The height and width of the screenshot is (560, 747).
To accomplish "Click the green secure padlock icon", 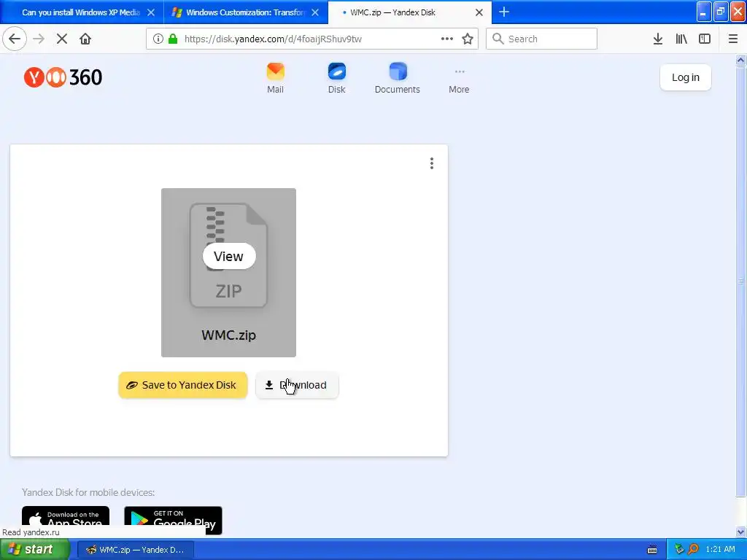I will click(x=173, y=39).
